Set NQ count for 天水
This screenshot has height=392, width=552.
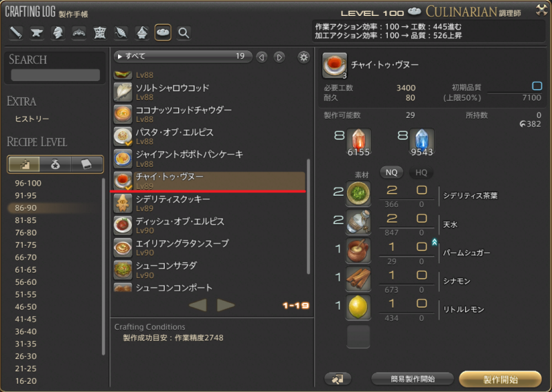pyautogui.click(x=391, y=219)
